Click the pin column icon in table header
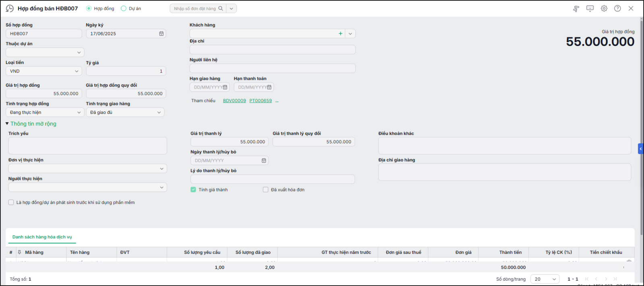The image size is (644, 286). click(19, 252)
